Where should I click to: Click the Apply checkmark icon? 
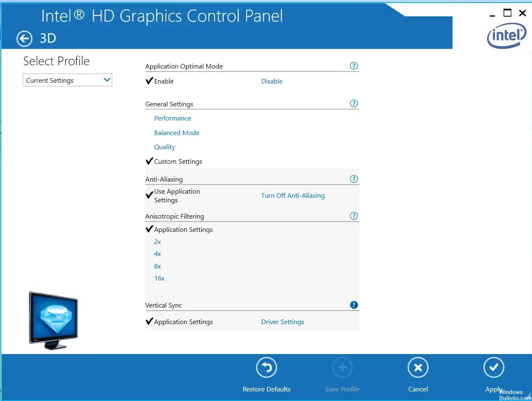pos(494,367)
